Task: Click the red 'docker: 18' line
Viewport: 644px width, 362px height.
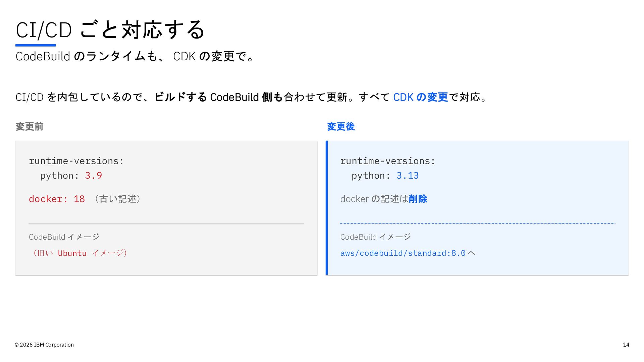Action: click(x=57, y=199)
